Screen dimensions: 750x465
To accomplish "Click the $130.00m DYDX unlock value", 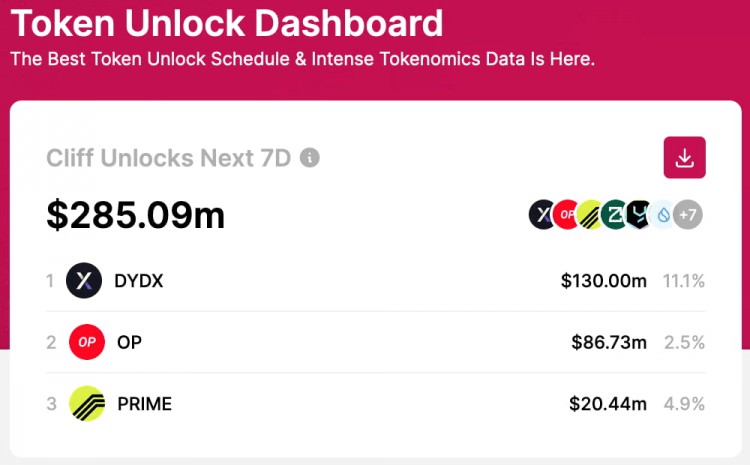I will [x=604, y=281].
